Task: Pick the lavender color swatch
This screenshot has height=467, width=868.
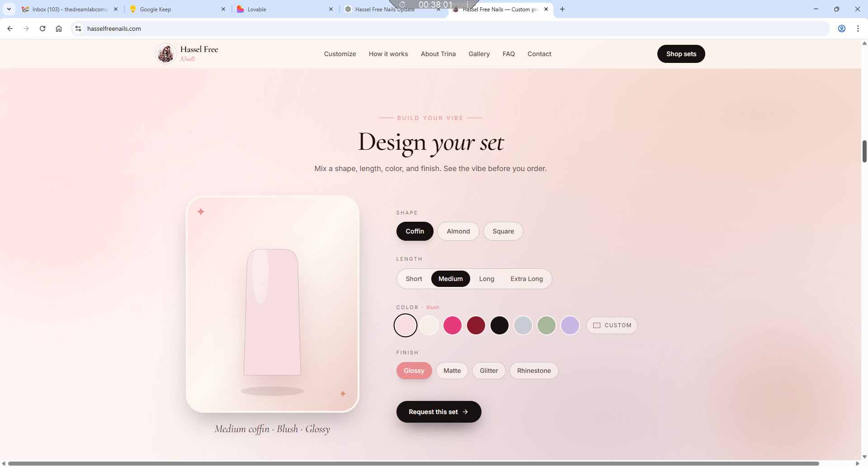Action: point(570,325)
